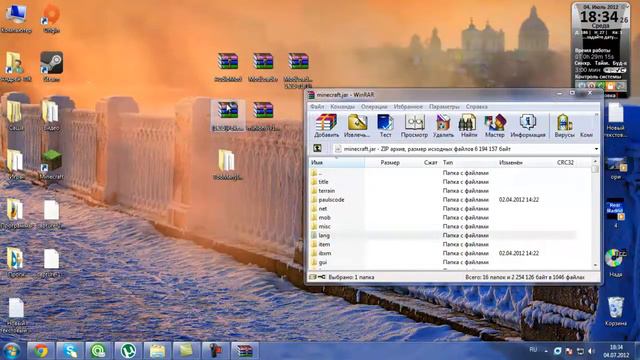The height and width of the screenshot is (360, 640).
Task: Click the Тест (Test) toolbar icon
Action: point(385,126)
